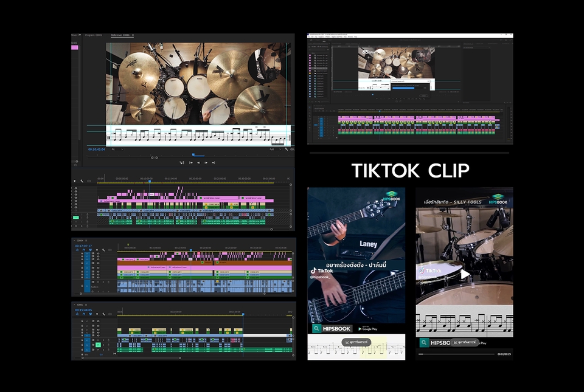Toggle the eye on the brown Graphic track in C0004
Image resolution: width=584 pixels, height=392 pixels.
coord(98,263)
